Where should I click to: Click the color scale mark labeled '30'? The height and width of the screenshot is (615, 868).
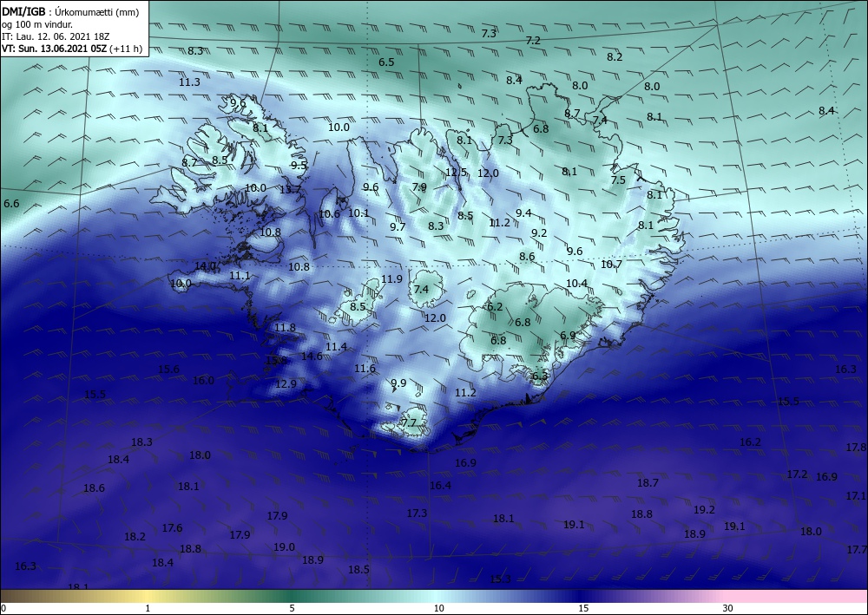[x=728, y=608]
